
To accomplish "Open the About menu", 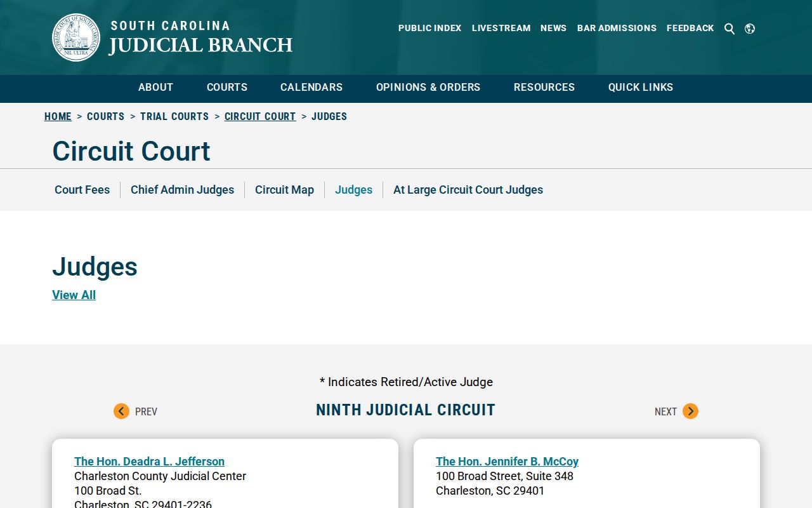I will coord(155,88).
